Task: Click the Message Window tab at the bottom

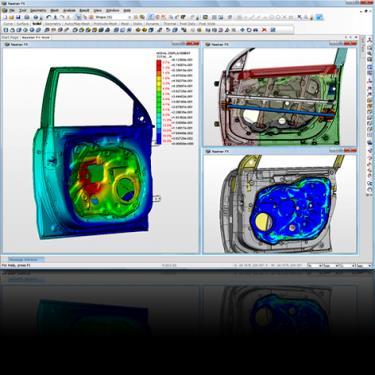Action: click(22, 259)
